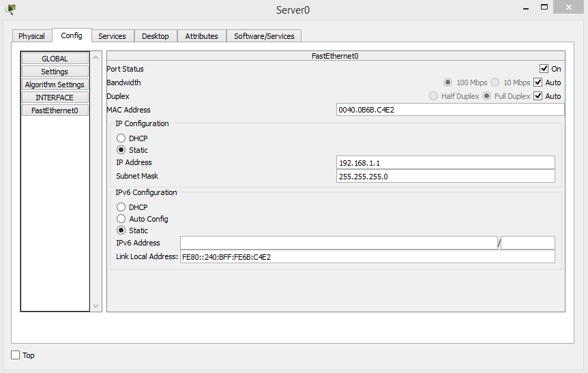Click sidebar scrollbar down arrow

[x=96, y=306]
